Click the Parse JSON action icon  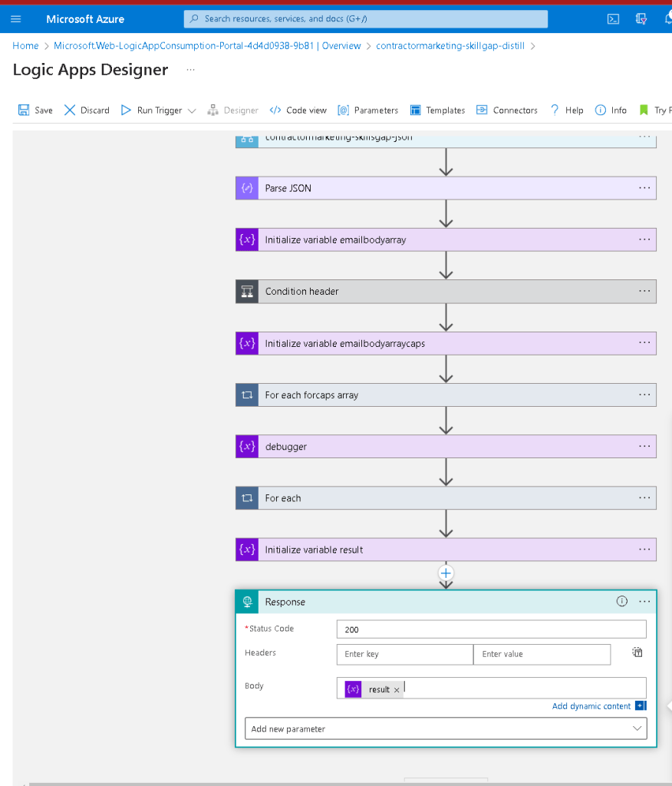pyautogui.click(x=247, y=188)
